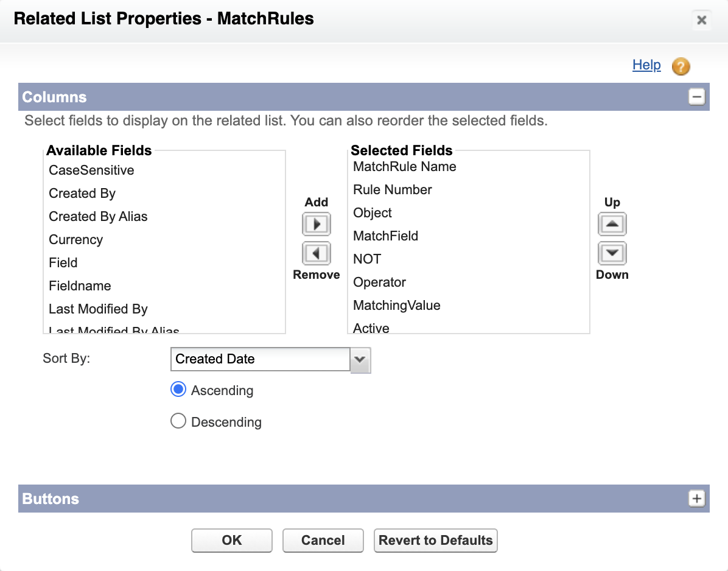Select the Descending sort option
Image resolution: width=728 pixels, height=571 pixels.
pyautogui.click(x=178, y=421)
